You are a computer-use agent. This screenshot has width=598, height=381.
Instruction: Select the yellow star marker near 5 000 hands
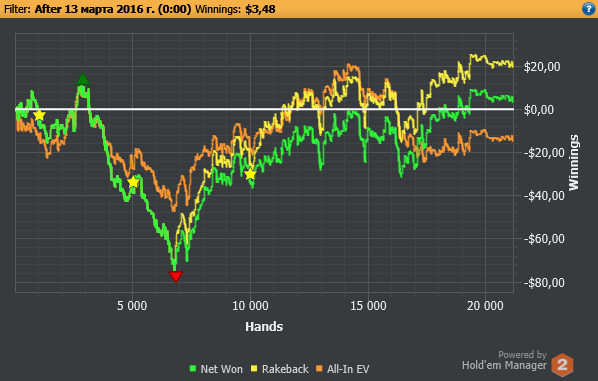click(x=133, y=182)
